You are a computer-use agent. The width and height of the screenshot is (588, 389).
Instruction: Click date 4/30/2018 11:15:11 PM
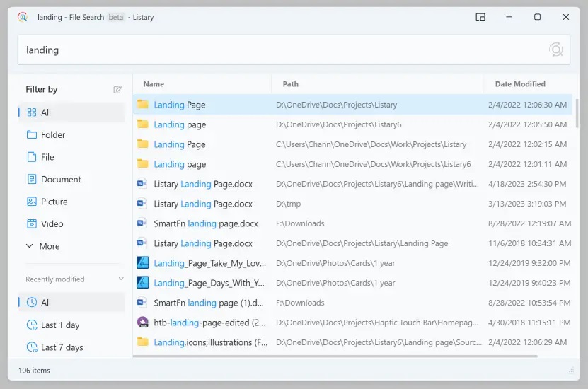529,323
